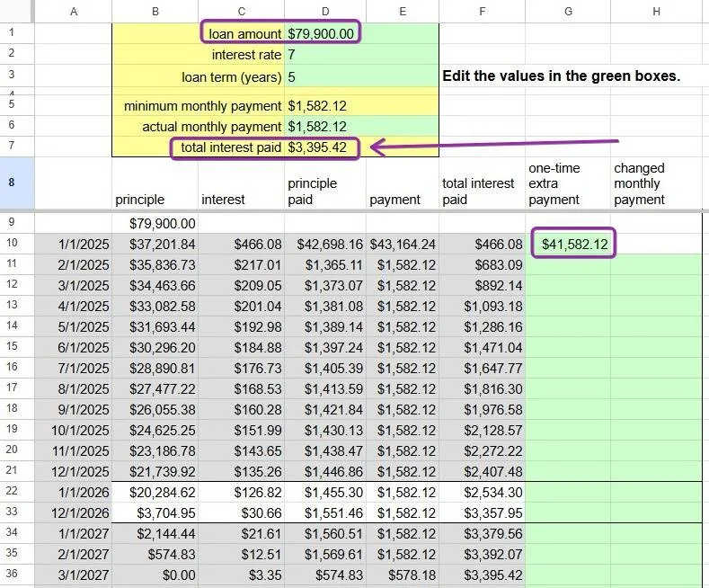Viewport: 709px width, 588px height.
Task: Click the 'payment' heading cell
Action: tap(403, 183)
